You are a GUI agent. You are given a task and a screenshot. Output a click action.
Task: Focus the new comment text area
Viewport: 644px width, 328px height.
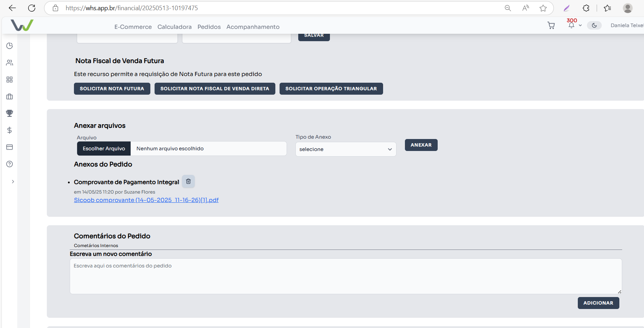[x=345, y=276]
